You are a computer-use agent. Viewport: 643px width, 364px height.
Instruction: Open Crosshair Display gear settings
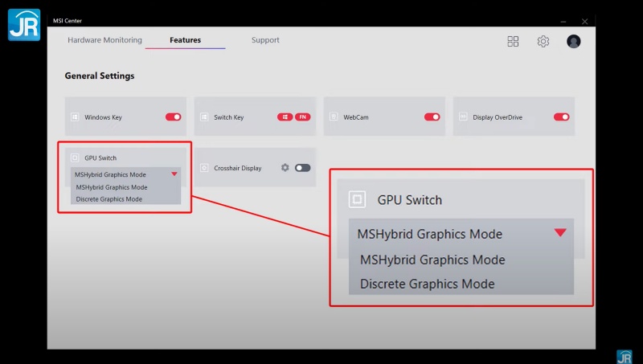click(x=285, y=168)
